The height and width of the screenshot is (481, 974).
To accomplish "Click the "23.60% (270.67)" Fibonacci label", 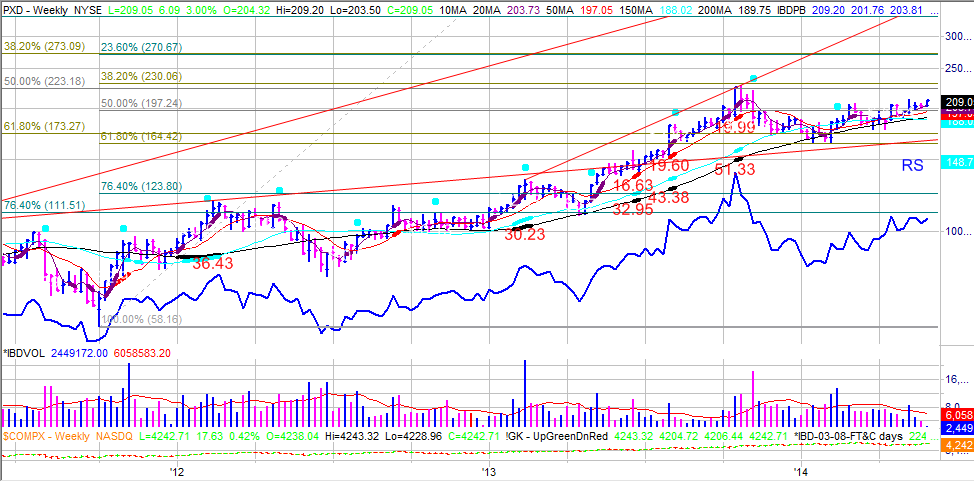I will tap(141, 47).
